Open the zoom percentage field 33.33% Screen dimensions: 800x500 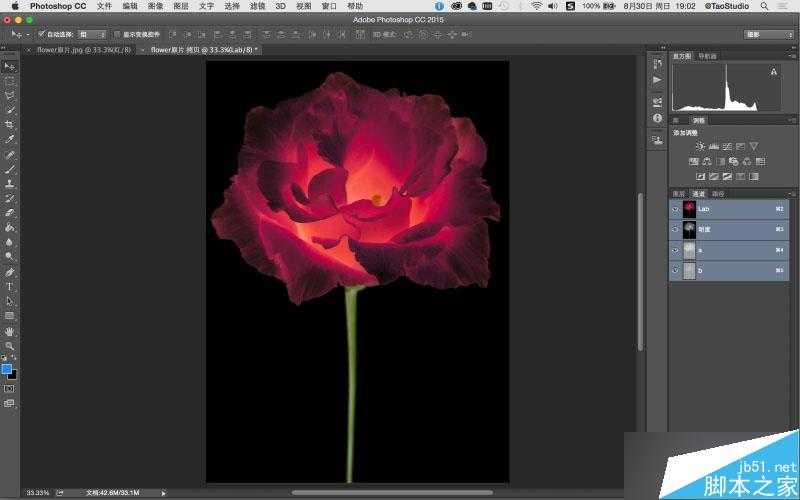37,492
